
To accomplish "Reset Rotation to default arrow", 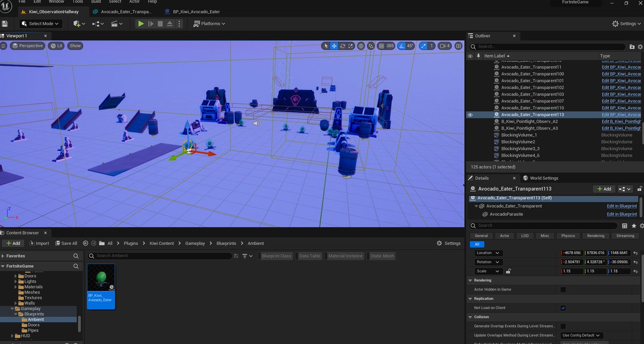I will pyautogui.click(x=635, y=262).
